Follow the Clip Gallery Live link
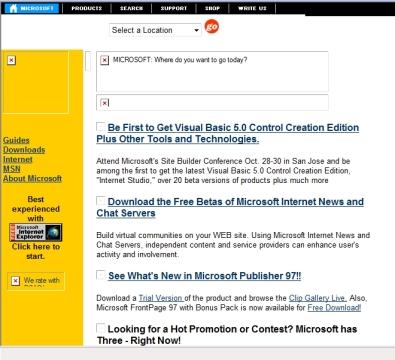 (x=317, y=298)
